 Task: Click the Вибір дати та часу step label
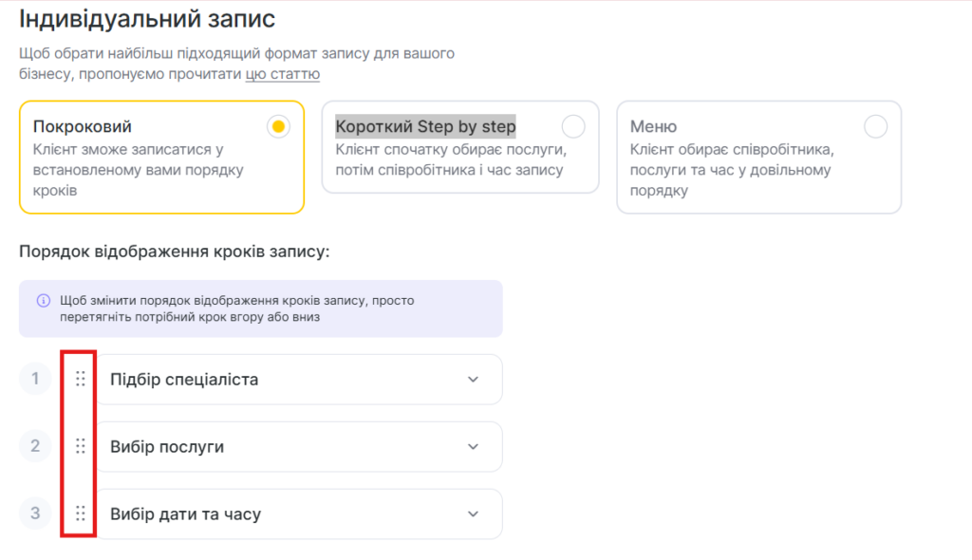point(185,514)
